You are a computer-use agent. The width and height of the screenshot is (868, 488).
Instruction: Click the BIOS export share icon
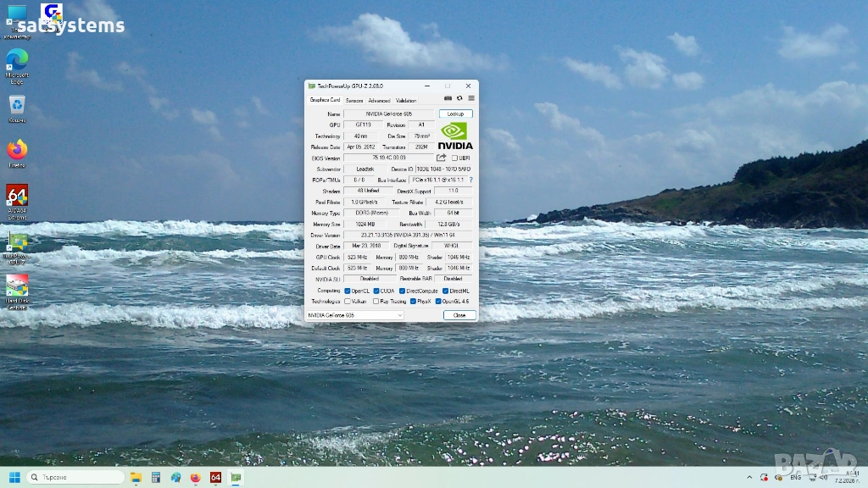click(441, 158)
